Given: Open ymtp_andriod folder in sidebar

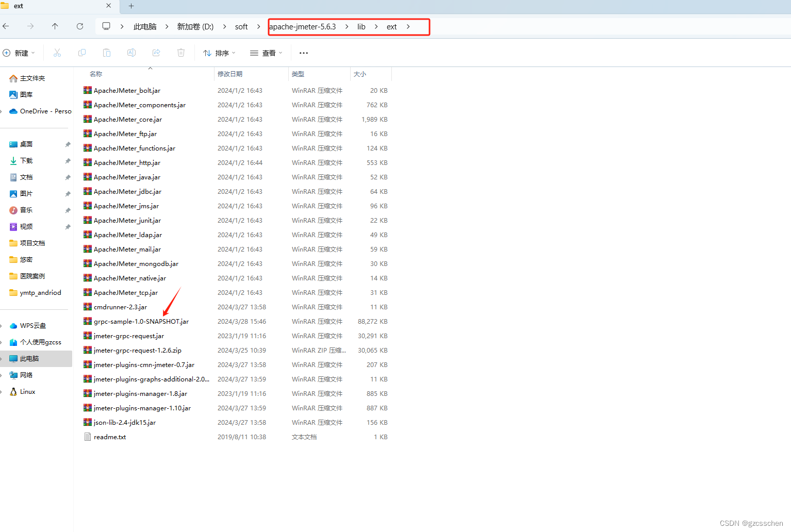Looking at the screenshot, I should (36, 293).
